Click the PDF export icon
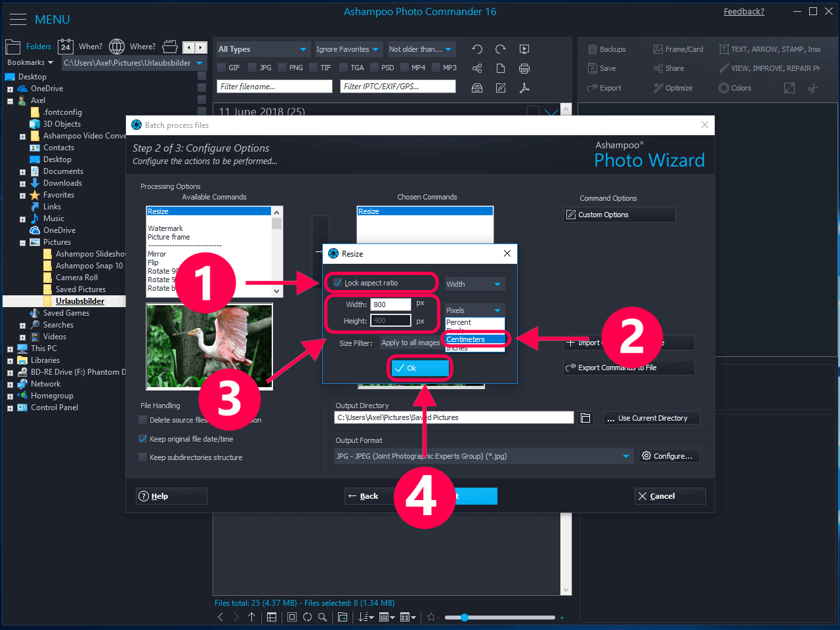840x630 pixels. (x=524, y=88)
